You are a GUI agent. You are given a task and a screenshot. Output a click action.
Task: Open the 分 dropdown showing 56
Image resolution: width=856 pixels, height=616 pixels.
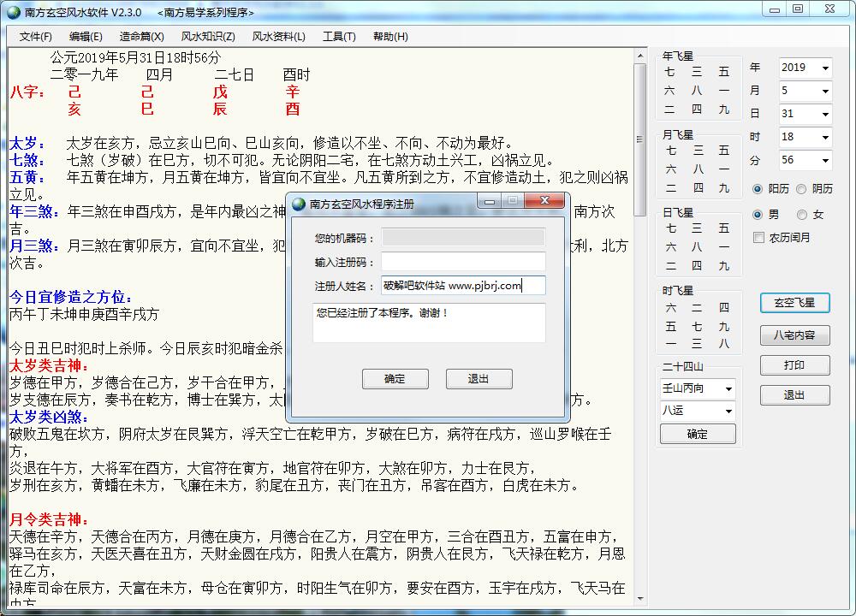pos(825,160)
